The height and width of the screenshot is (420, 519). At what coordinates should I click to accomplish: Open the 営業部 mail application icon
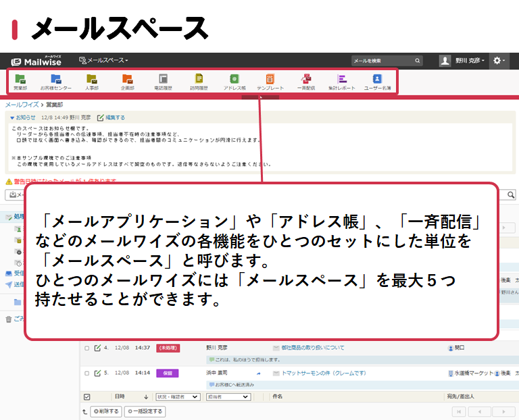click(x=20, y=81)
